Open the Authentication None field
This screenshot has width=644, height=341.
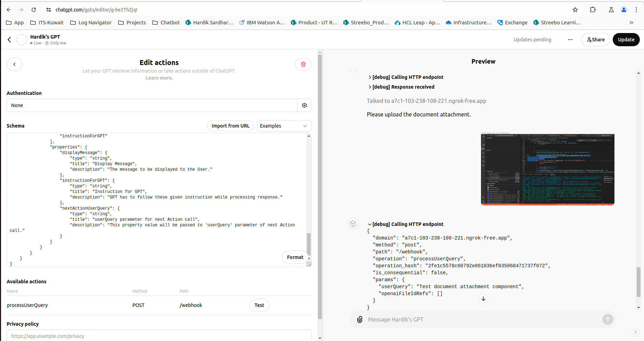pyautogui.click(x=152, y=105)
